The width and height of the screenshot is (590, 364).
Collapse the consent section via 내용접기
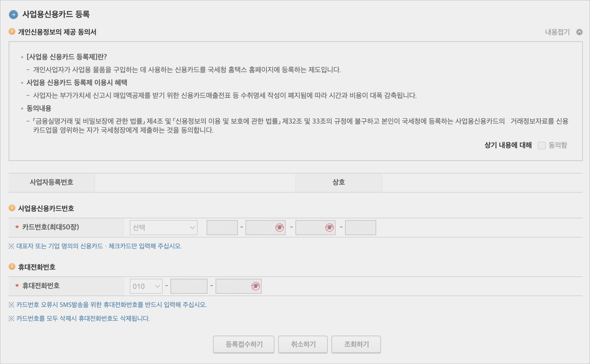click(557, 32)
